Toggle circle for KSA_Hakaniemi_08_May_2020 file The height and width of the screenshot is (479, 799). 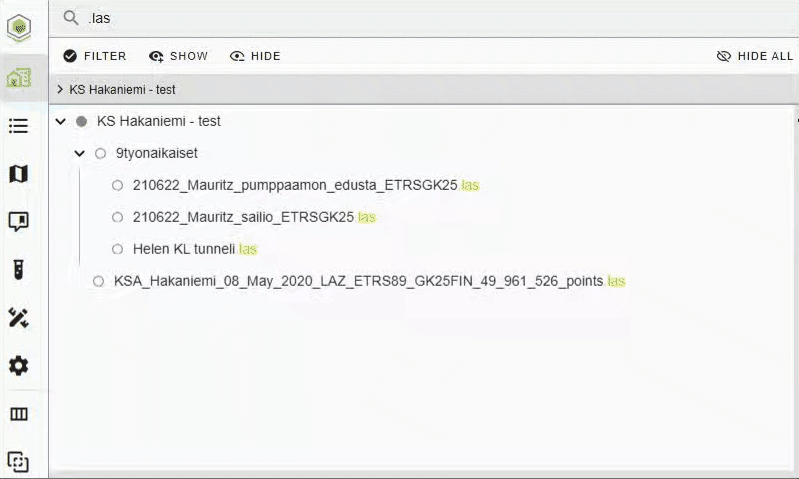point(99,281)
